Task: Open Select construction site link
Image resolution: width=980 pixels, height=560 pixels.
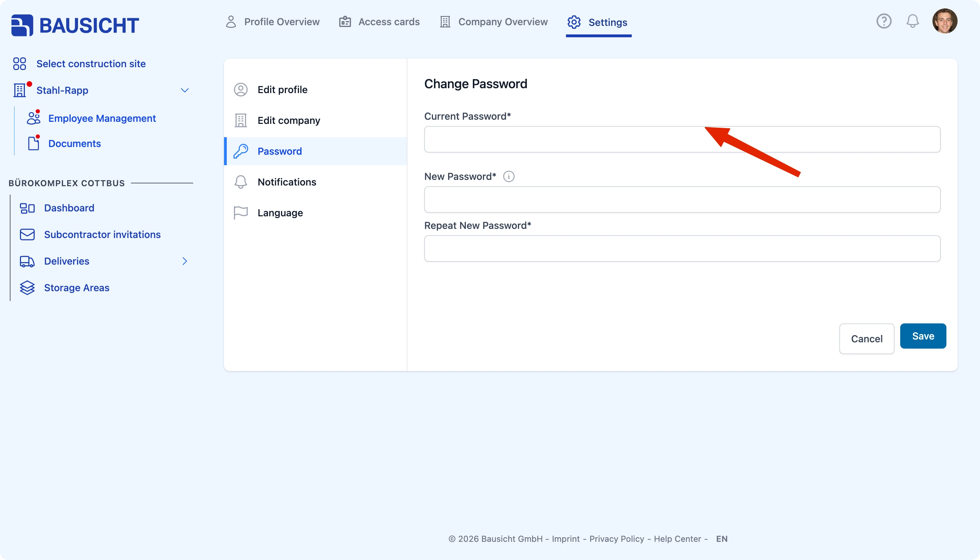Action: (x=91, y=64)
